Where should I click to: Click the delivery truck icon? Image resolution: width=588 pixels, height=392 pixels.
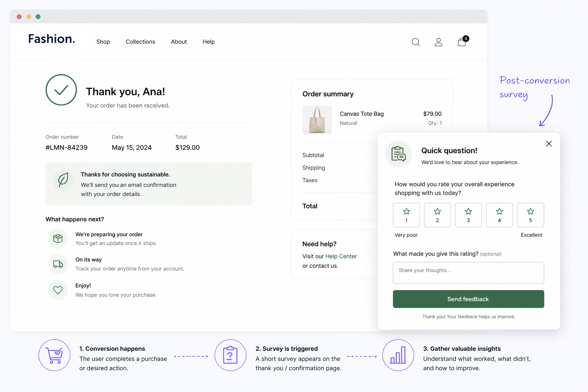click(x=58, y=264)
